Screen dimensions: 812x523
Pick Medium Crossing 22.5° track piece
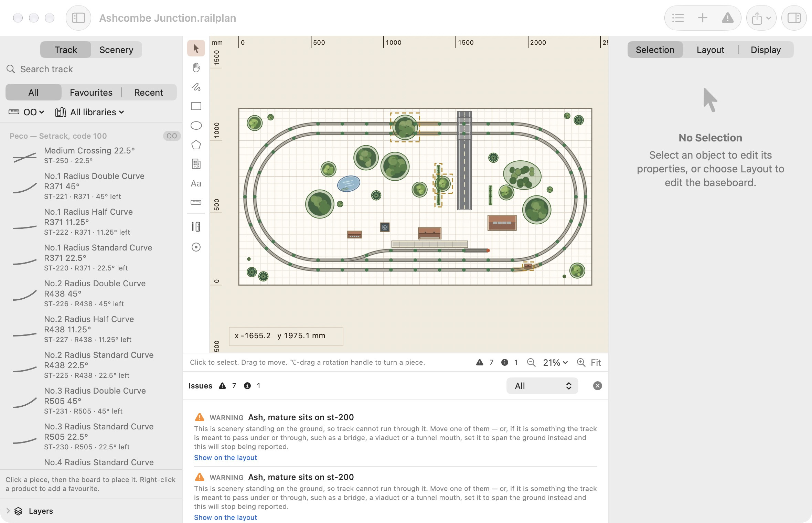tap(91, 155)
